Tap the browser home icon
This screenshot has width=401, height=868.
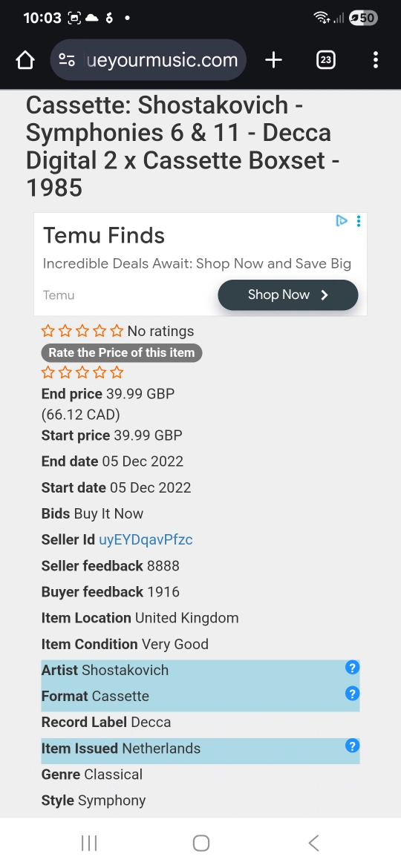click(x=25, y=60)
